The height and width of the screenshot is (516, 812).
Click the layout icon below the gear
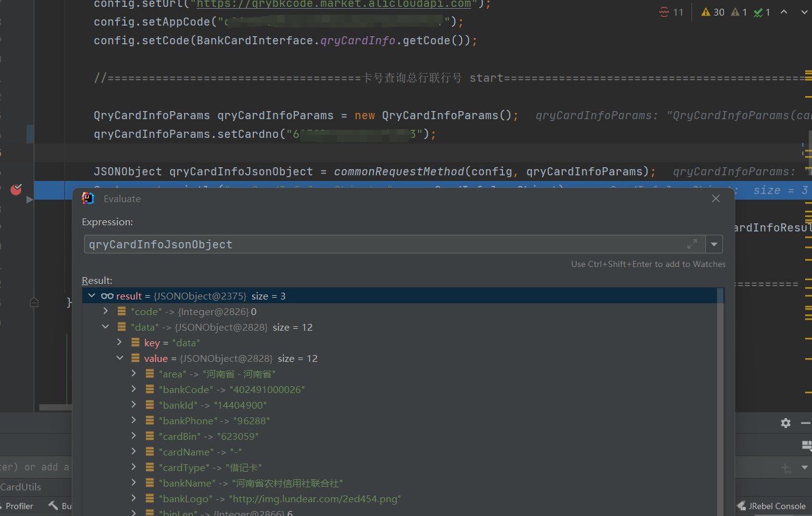[x=806, y=445]
